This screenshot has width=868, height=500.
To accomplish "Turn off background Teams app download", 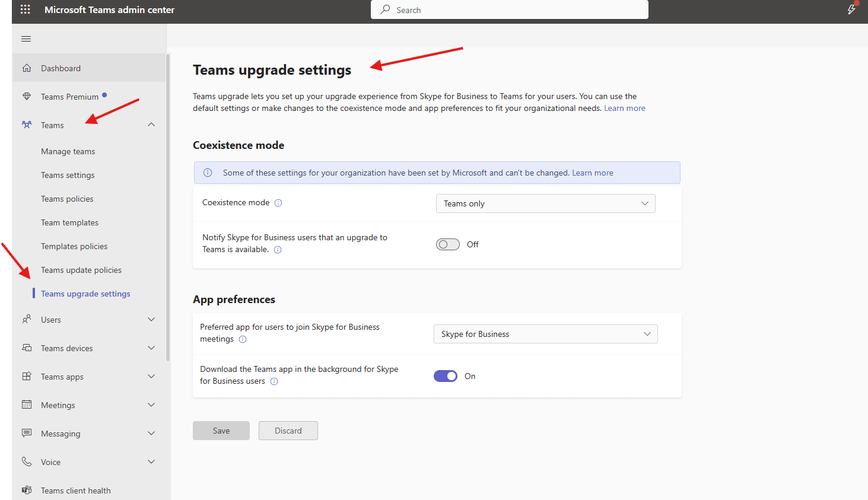I will [x=446, y=375].
